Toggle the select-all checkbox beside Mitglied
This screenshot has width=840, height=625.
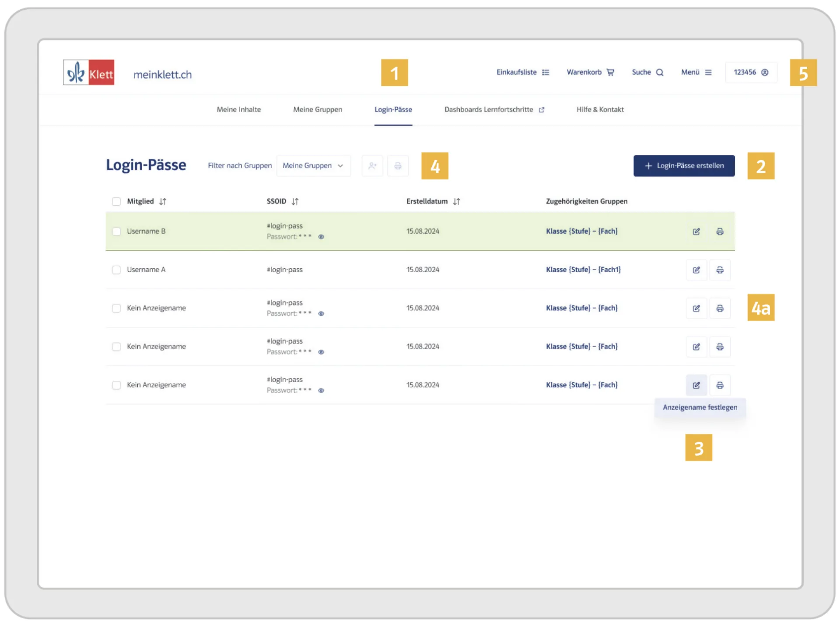[x=116, y=201]
